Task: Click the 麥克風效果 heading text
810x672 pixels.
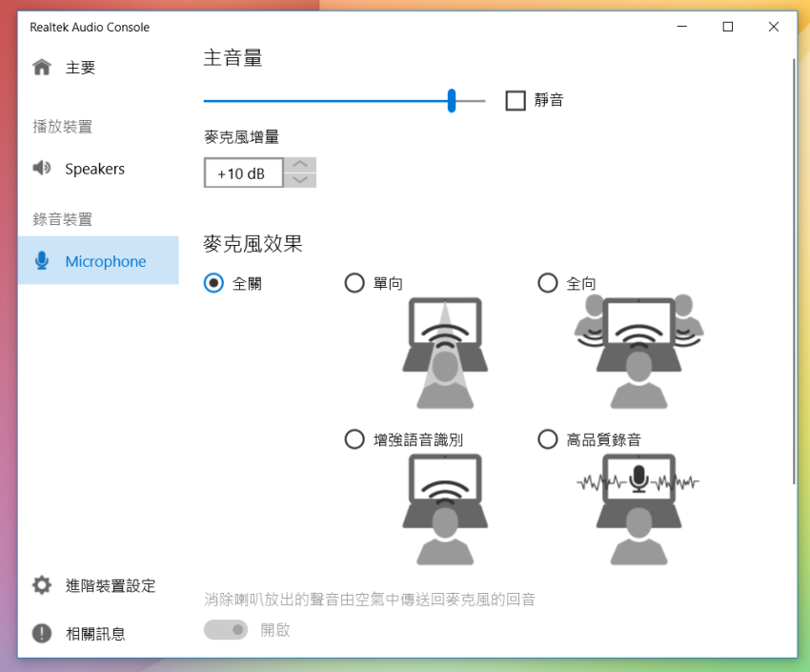Action: (253, 244)
